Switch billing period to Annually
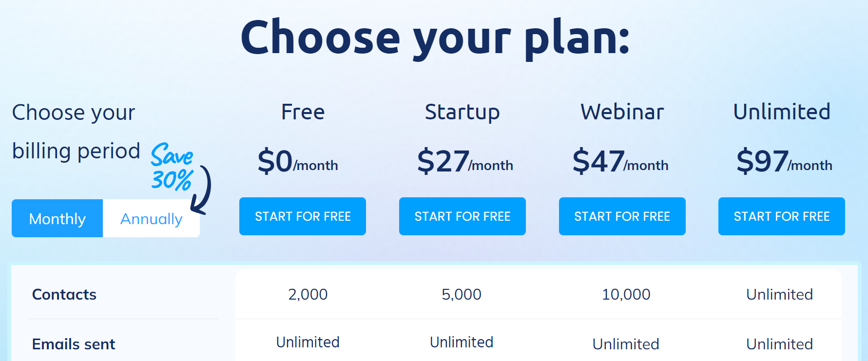 pyautogui.click(x=151, y=218)
